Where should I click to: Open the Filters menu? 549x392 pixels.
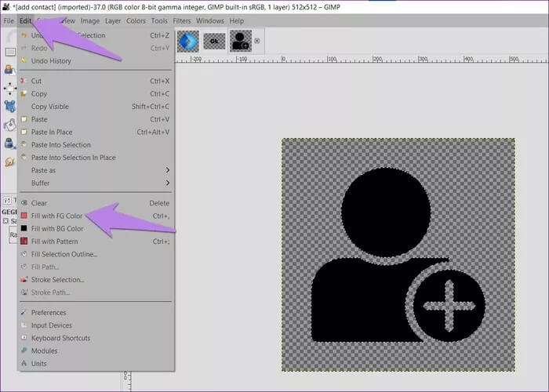click(182, 21)
